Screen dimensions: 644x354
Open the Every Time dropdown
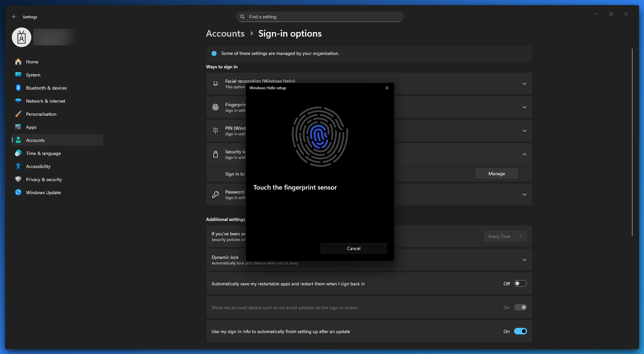[506, 236]
